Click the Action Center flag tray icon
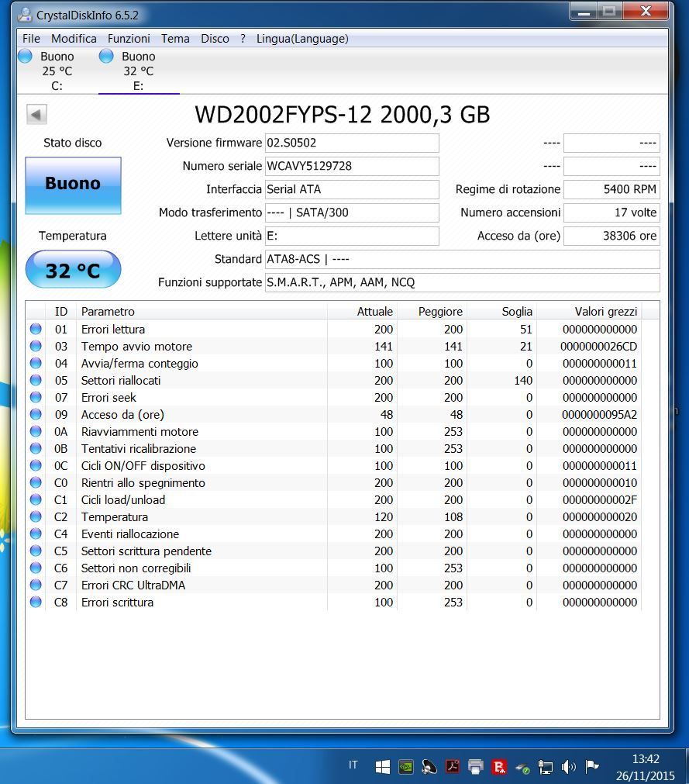Screen dimensions: 689x784 coord(592,766)
